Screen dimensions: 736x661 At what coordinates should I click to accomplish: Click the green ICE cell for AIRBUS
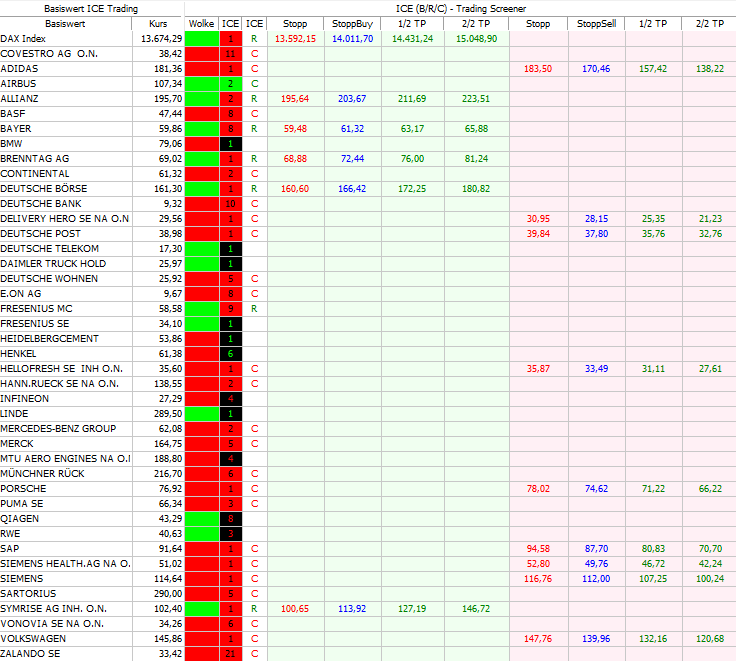tap(230, 84)
